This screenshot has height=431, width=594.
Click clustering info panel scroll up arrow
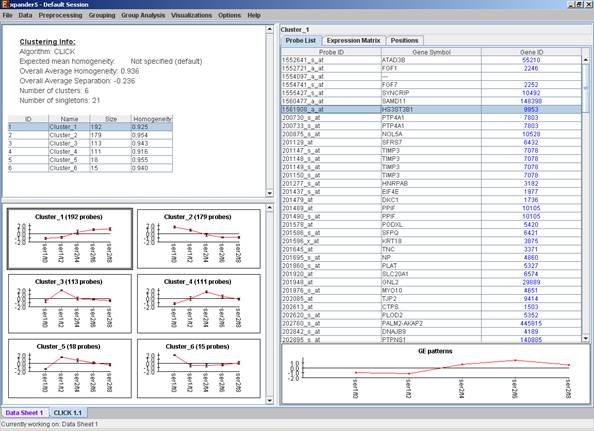tap(270, 29)
